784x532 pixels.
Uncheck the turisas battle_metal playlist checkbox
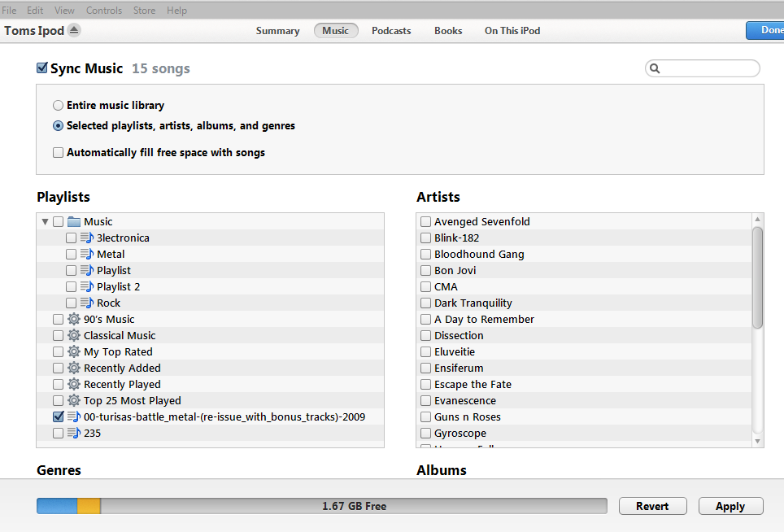(59, 416)
